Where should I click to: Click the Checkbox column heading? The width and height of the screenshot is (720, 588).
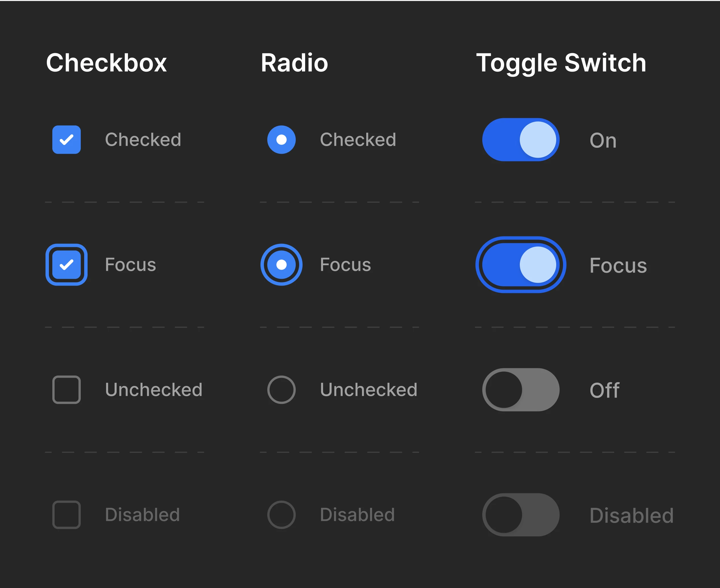[x=106, y=63]
